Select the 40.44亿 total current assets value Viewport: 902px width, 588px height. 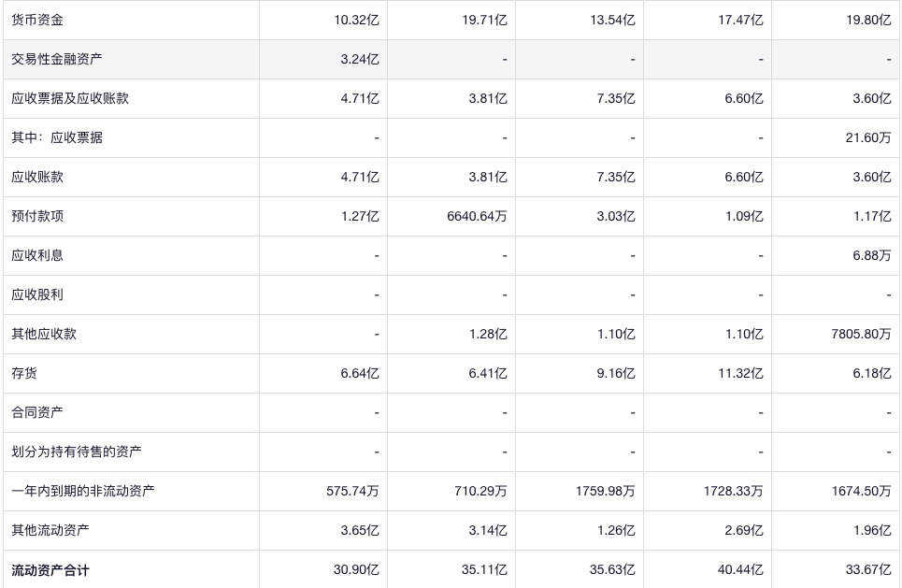click(x=740, y=569)
